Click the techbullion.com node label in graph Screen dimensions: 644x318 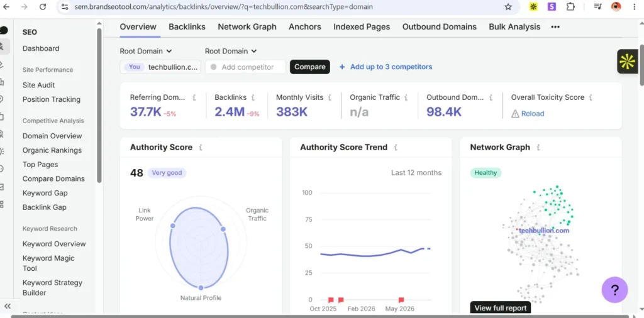tap(544, 231)
